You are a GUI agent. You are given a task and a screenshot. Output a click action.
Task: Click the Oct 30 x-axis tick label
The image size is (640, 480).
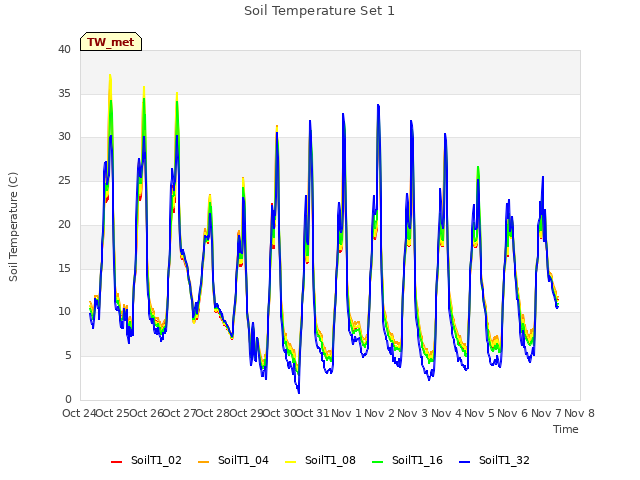click(280, 413)
